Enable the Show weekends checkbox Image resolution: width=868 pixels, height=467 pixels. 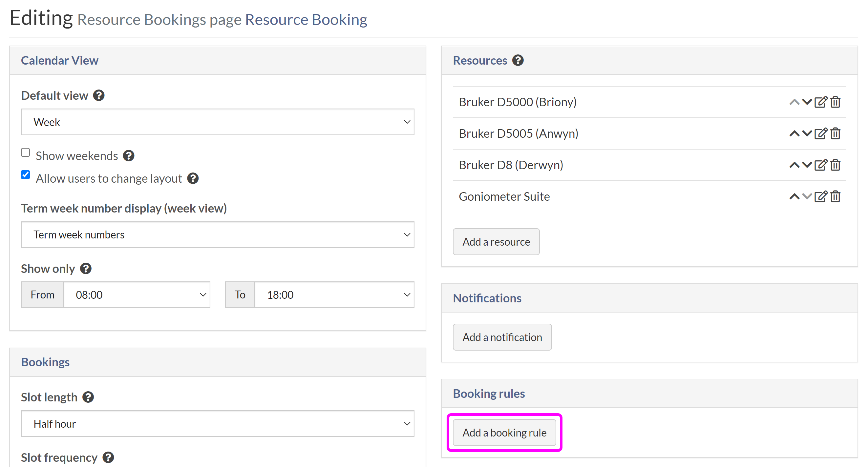(26, 153)
